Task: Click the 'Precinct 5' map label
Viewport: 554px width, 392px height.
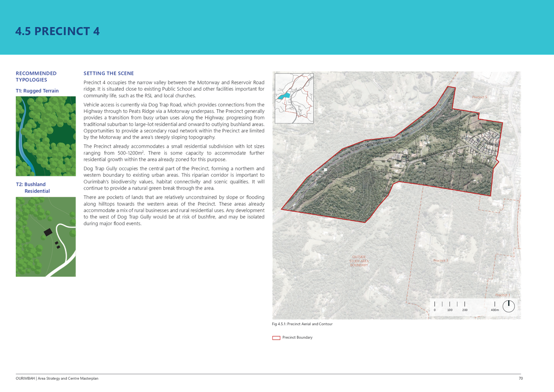Action: point(479,97)
